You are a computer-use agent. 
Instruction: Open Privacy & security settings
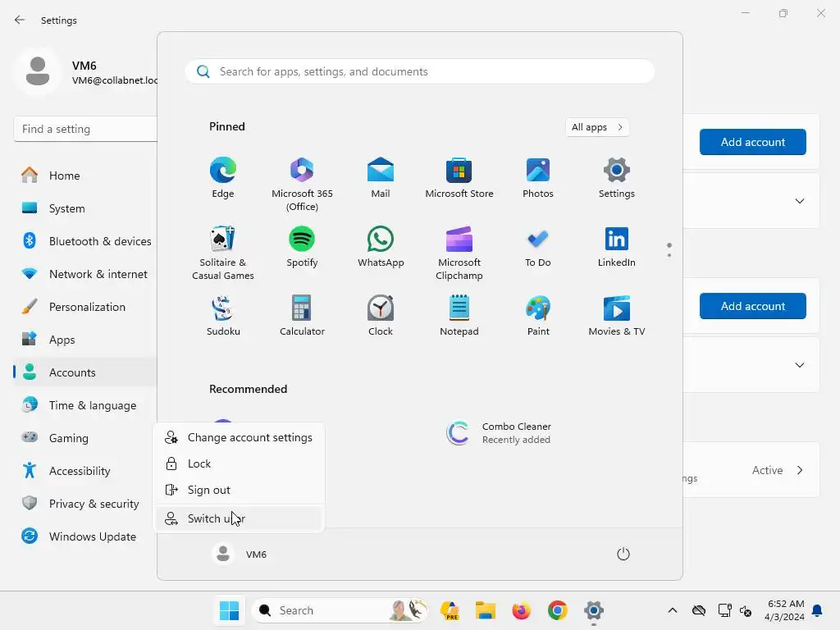pyautogui.click(x=85, y=504)
